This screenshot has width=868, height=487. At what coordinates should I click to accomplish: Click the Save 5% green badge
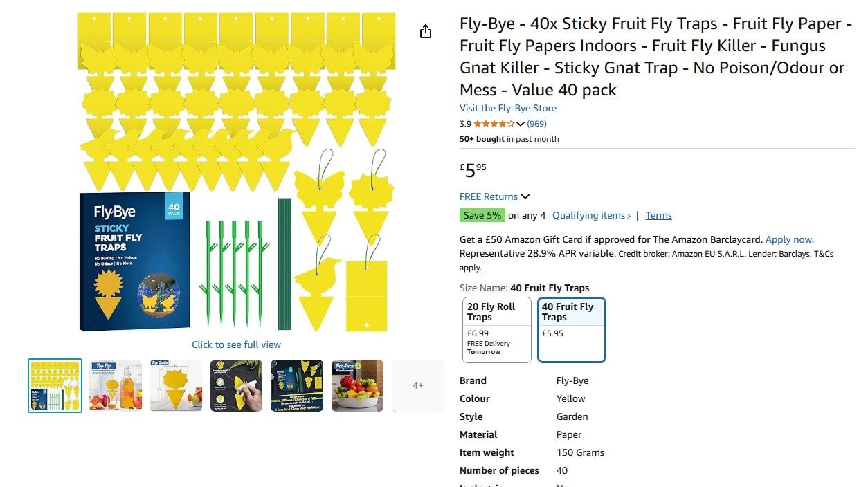[482, 215]
